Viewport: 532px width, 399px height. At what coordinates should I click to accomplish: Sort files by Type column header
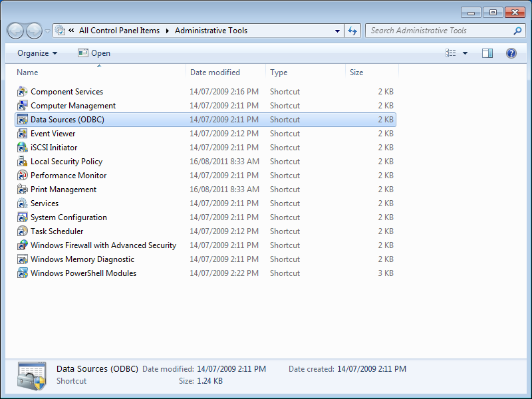coord(279,72)
